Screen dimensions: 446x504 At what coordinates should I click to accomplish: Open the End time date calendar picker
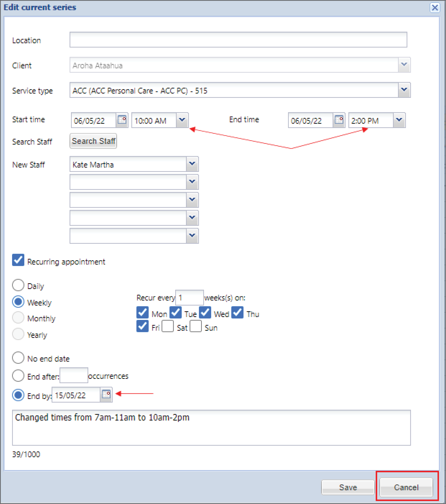tap(339, 120)
